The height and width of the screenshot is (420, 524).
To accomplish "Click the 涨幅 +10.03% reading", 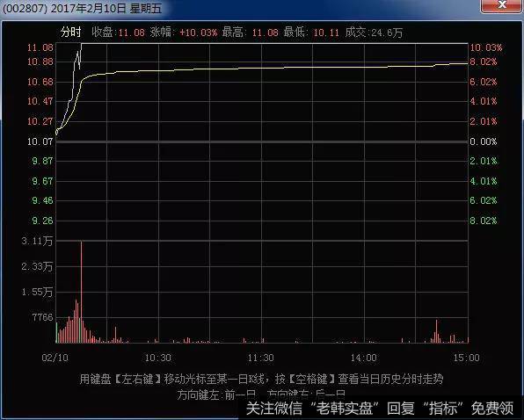I will click(184, 33).
